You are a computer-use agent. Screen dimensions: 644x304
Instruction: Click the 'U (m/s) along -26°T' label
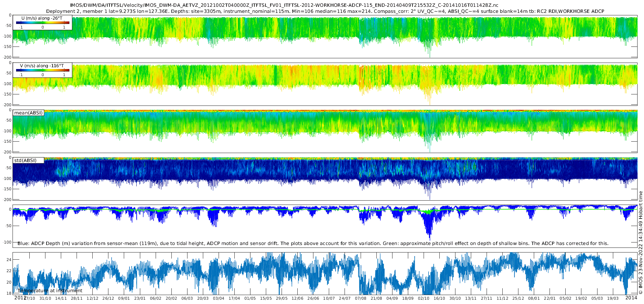42,18
